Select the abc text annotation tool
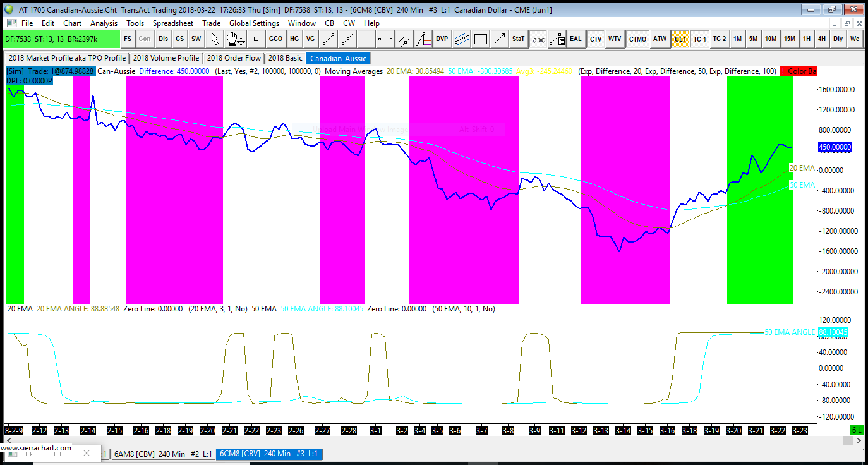 (538, 39)
